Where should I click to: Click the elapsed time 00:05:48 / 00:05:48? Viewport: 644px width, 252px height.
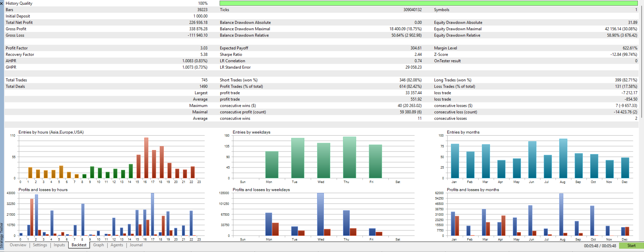[600, 246]
